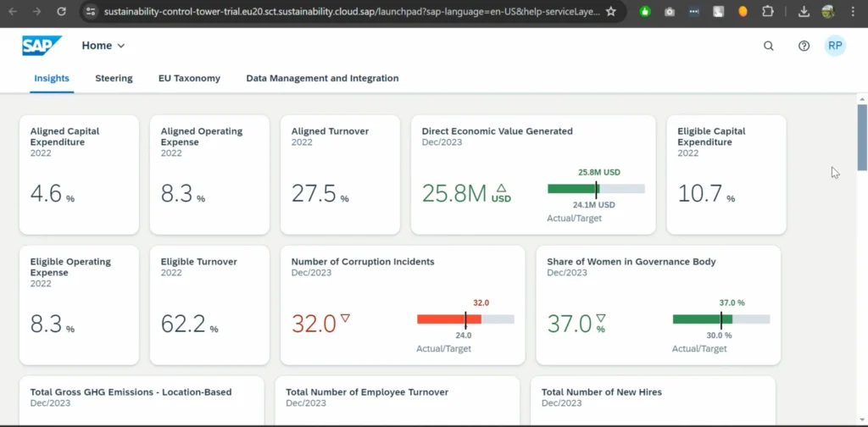Open the Aligned Turnover tile
This screenshot has width=868, height=427.
pos(341,175)
